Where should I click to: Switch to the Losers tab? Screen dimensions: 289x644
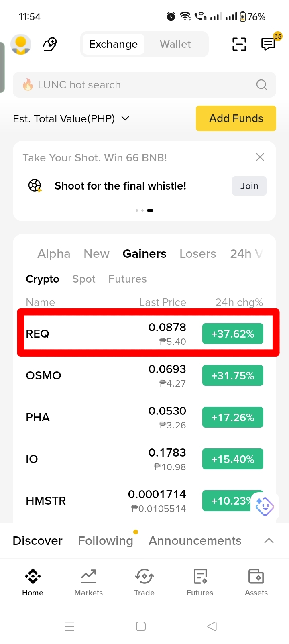coord(198,254)
